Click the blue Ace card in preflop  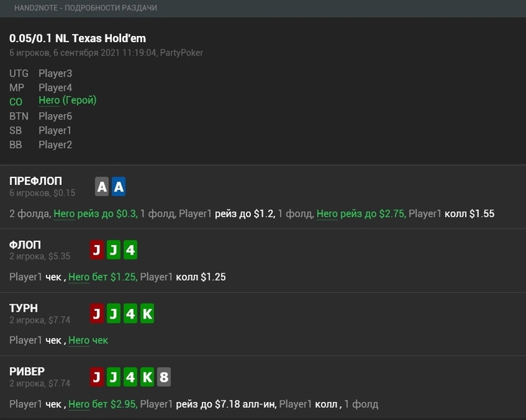coord(119,187)
